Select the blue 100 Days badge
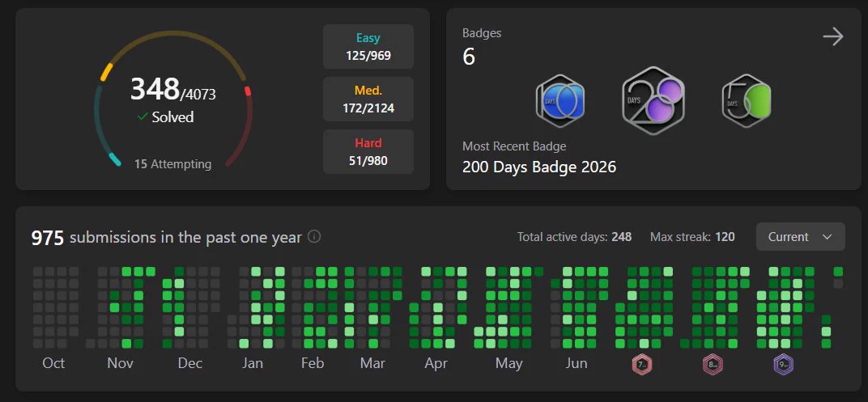This screenshot has width=868, height=402. click(x=561, y=101)
